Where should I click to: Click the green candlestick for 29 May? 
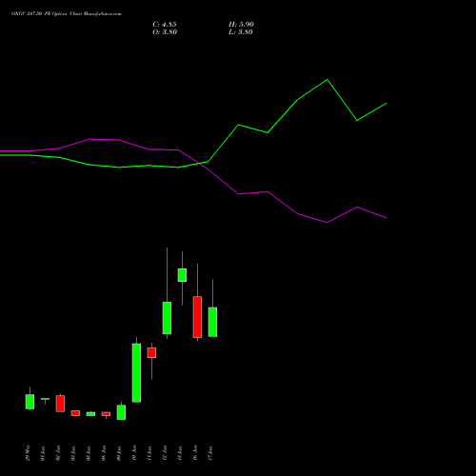tap(30, 402)
